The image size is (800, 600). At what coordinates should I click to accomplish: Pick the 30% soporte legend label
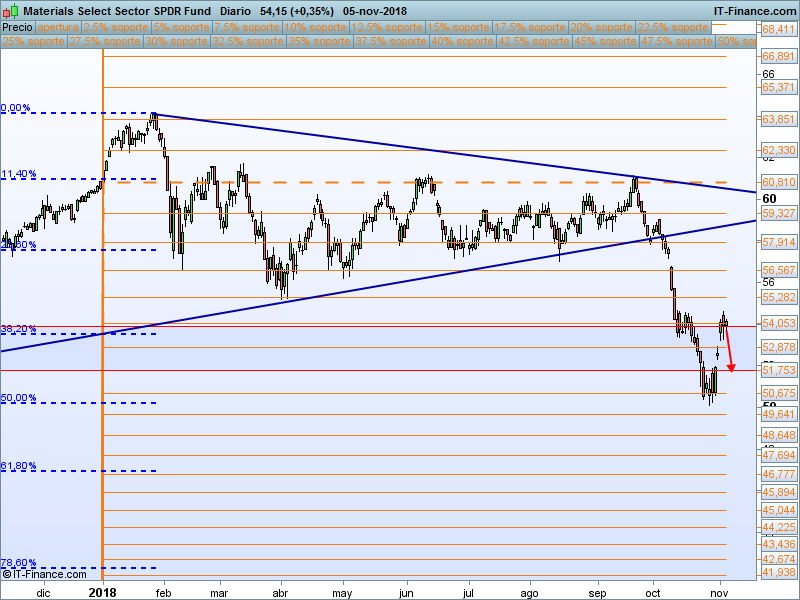coord(177,41)
